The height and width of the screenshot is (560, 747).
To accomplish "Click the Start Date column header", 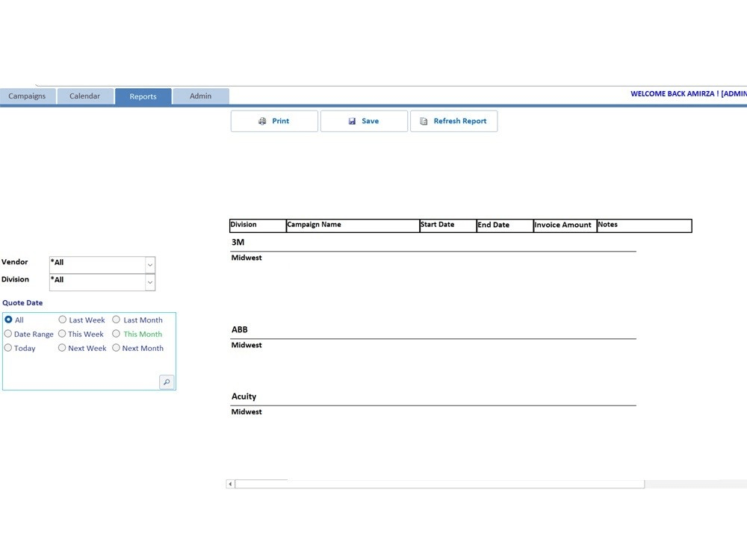I will pos(448,225).
